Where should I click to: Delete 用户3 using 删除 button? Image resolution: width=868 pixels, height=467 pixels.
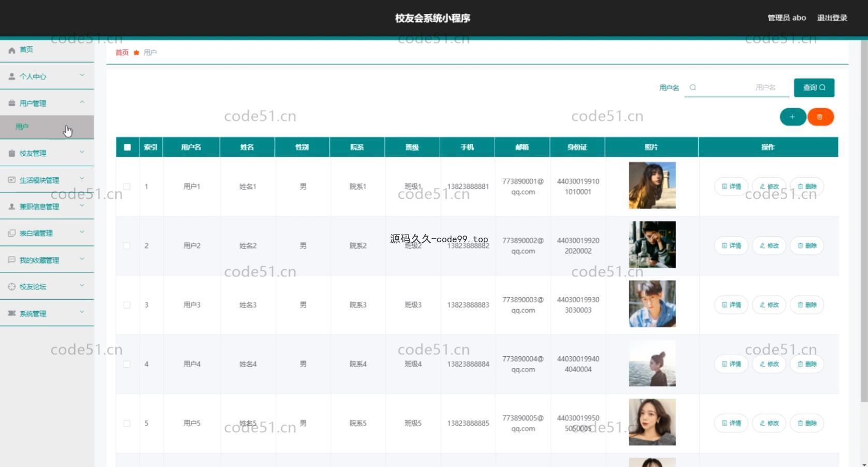(807, 305)
